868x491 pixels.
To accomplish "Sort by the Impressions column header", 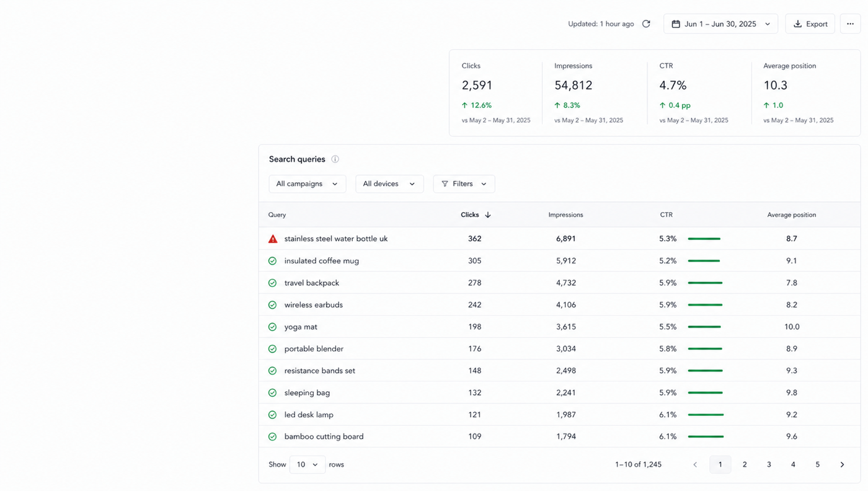I will [x=565, y=215].
